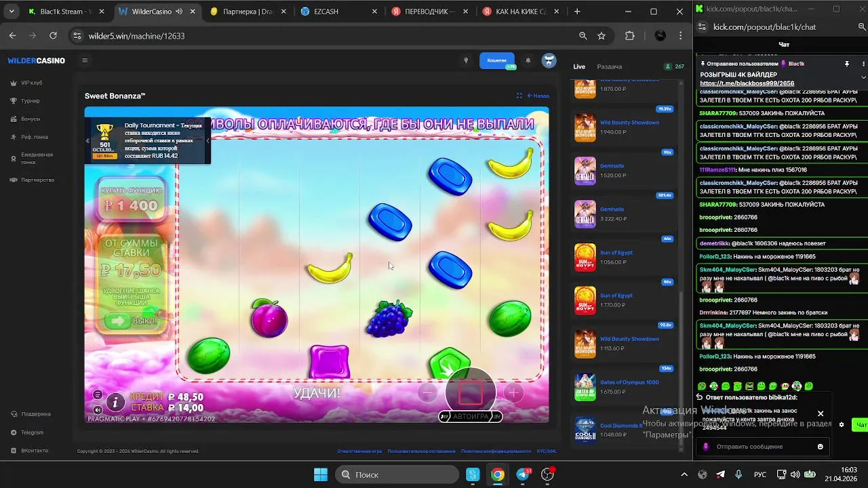
Task: Click the online users count 267
Action: click(675, 66)
